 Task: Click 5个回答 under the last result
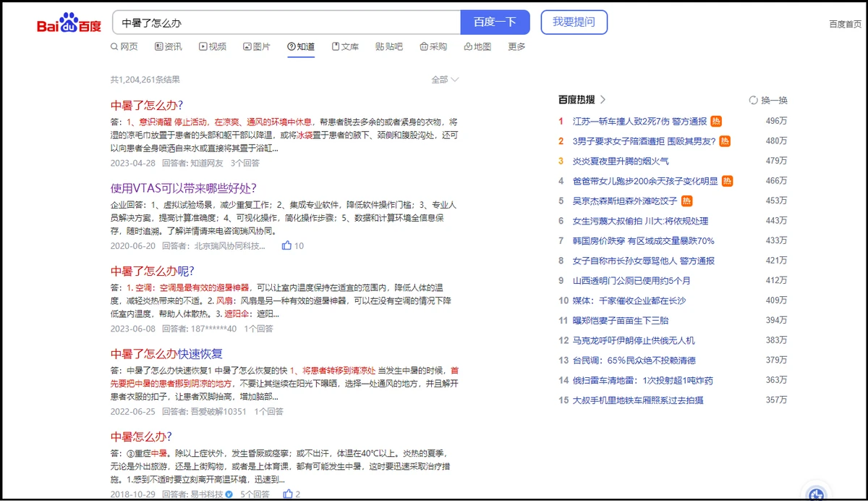pyautogui.click(x=255, y=494)
